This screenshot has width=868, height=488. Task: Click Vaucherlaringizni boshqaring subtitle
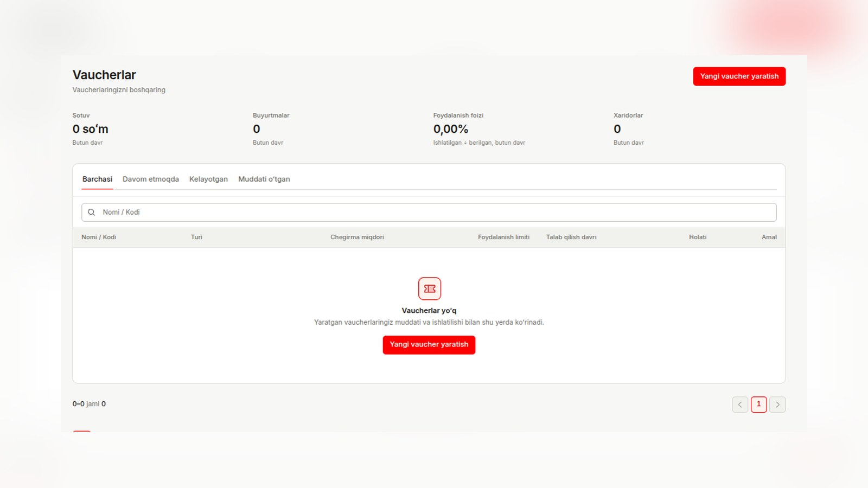tap(119, 90)
